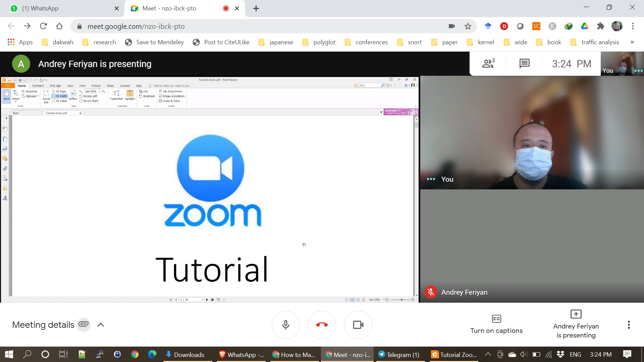The width and height of the screenshot is (644, 362).
Task: Turn off the camera
Action: coord(358,325)
